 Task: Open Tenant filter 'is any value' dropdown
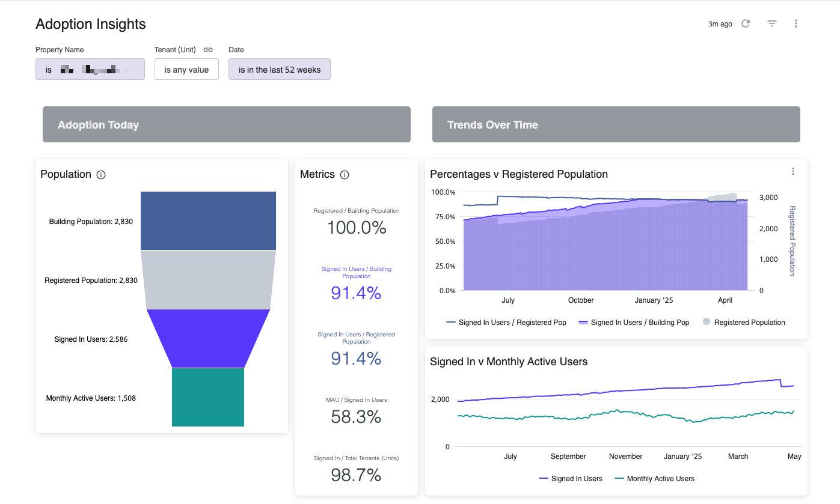pos(186,70)
